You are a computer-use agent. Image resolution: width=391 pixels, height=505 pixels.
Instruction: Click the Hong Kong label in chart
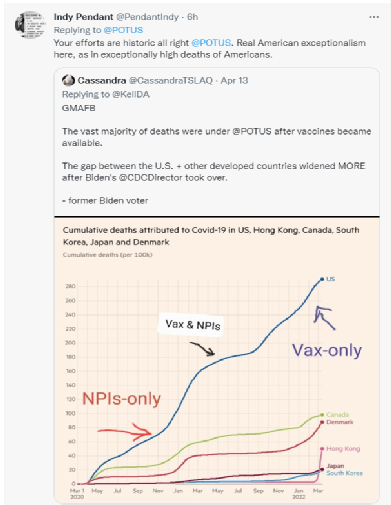(343, 449)
